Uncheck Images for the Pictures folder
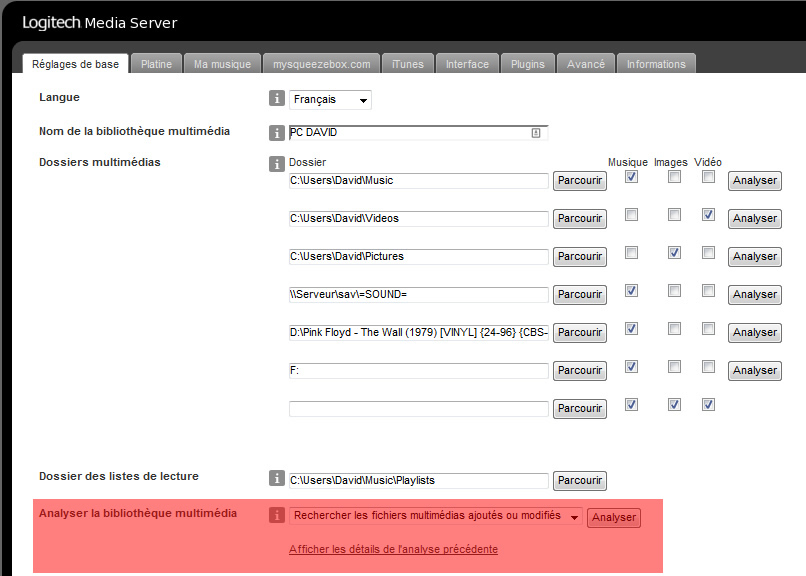This screenshot has height=576, width=806. point(673,252)
